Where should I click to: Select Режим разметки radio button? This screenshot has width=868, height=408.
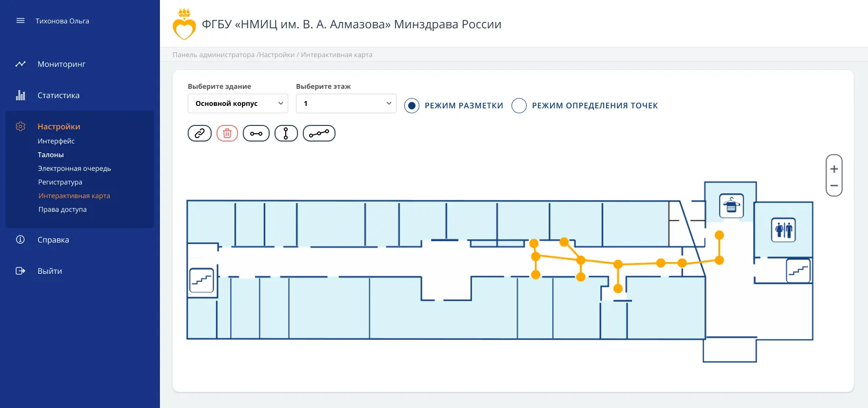point(412,105)
